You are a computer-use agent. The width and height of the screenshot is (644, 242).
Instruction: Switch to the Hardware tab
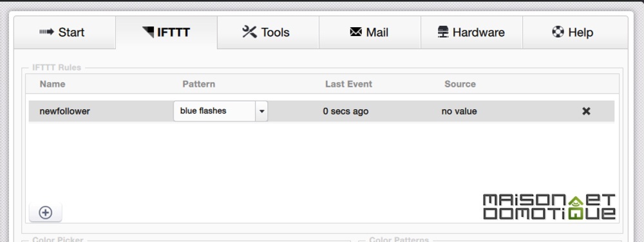click(471, 32)
